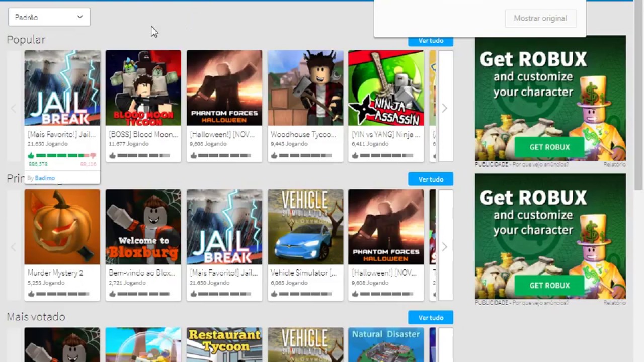Click thumbs-up icon under second-row Jailbreak
This screenshot has height=362, width=644.
pos(193,294)
